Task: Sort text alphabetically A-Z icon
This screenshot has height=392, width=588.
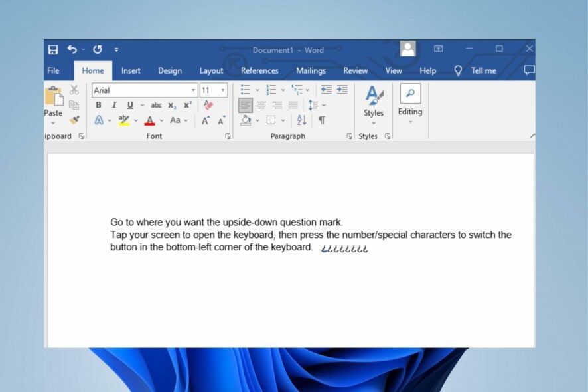Action: (301, 120)
